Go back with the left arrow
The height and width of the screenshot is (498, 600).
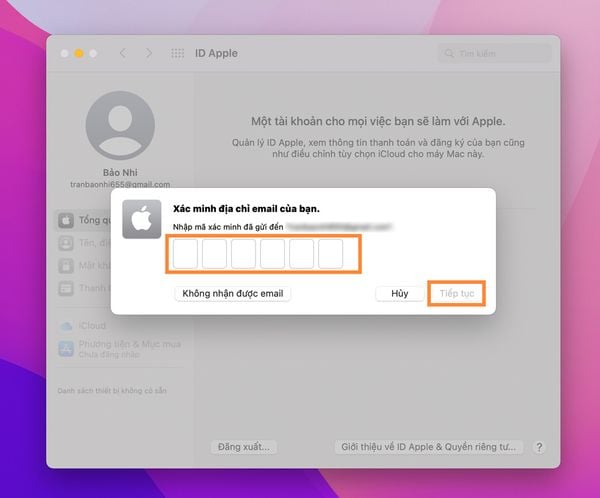tap(123, 53)
